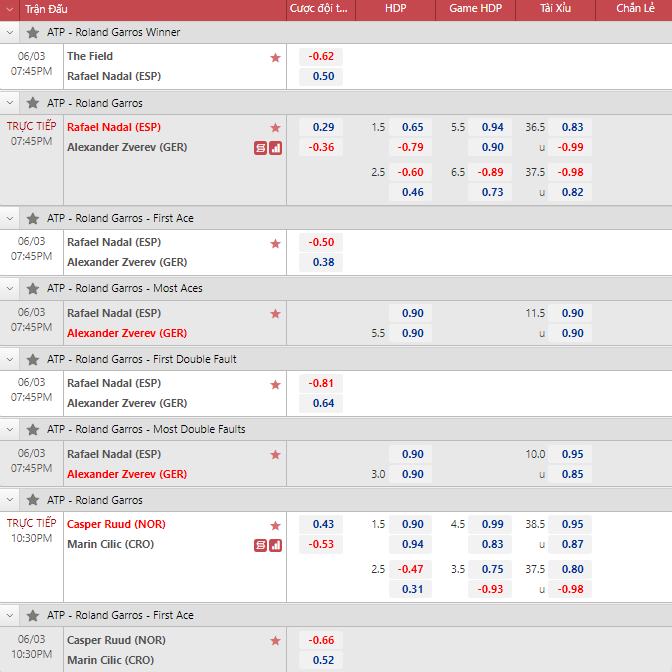The width and height of the screenshot is (672, 672).
Task: Choose over 36.5 at 0.83
Action: (570, 127)
